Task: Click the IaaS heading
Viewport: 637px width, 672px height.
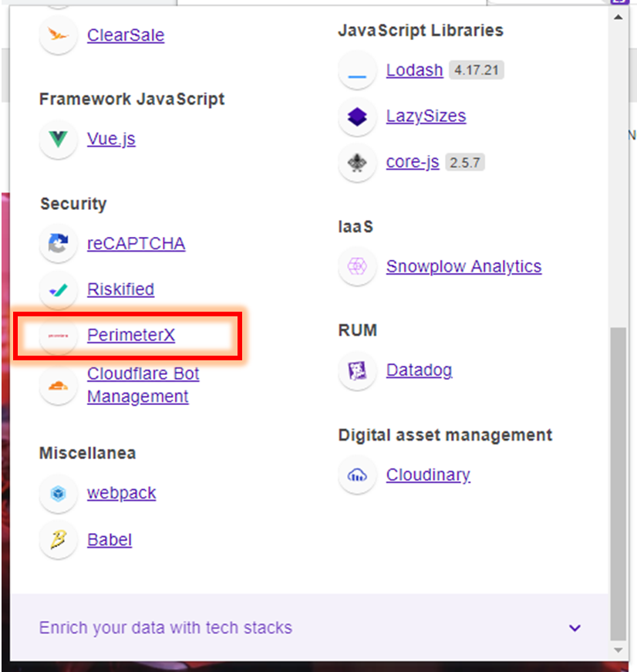Action: (x=356, y=227)
